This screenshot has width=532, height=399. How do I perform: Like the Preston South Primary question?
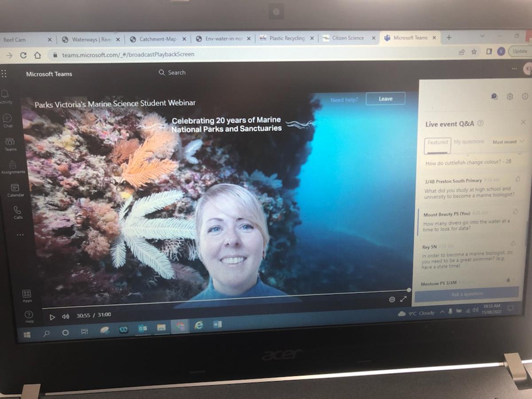517,179
